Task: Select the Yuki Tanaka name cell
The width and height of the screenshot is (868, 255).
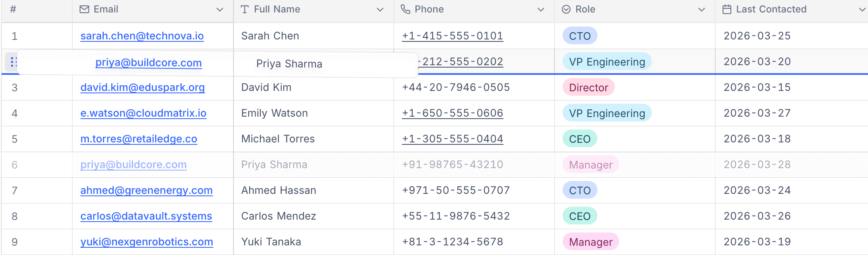Action: click(313, 242)
